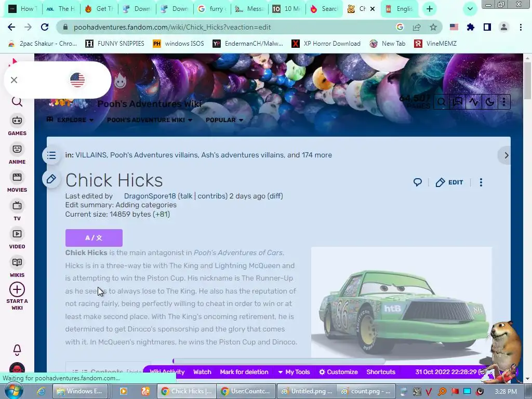
Task: Open the notifications bell in sidebar
Action: [x=17, y=350]
